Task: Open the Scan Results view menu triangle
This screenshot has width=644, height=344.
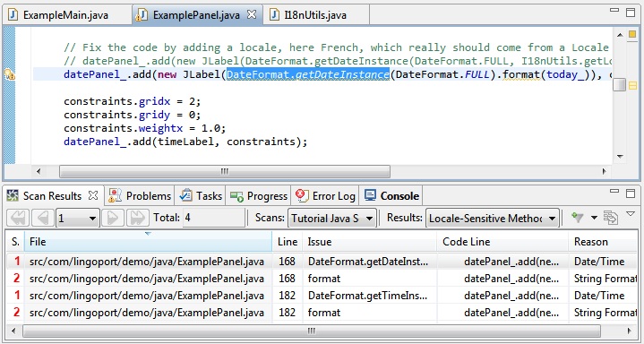Action: click(631, 213)
